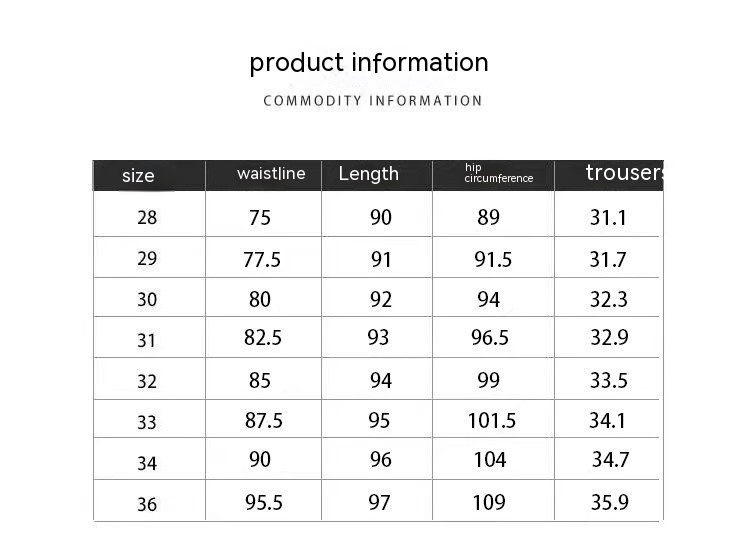Viewport: 750px width, 544px height.
Task: Click the "COMMODITY INFORMATION" subtitle
Action: click(x=373, y=101)
